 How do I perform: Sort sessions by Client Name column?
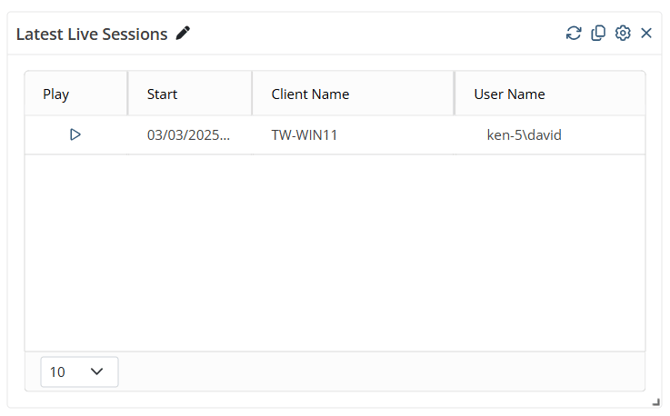[x=310, y=94]
